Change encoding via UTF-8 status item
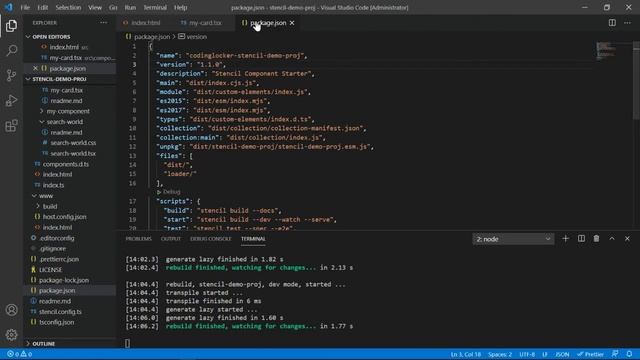 pyautogui.click(x=527, y=354)
